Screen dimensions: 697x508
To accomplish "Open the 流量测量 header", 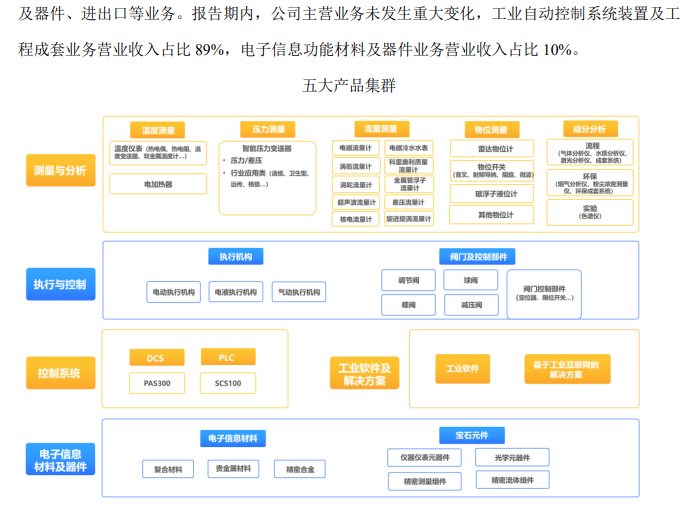I will (x=381, y=129).
